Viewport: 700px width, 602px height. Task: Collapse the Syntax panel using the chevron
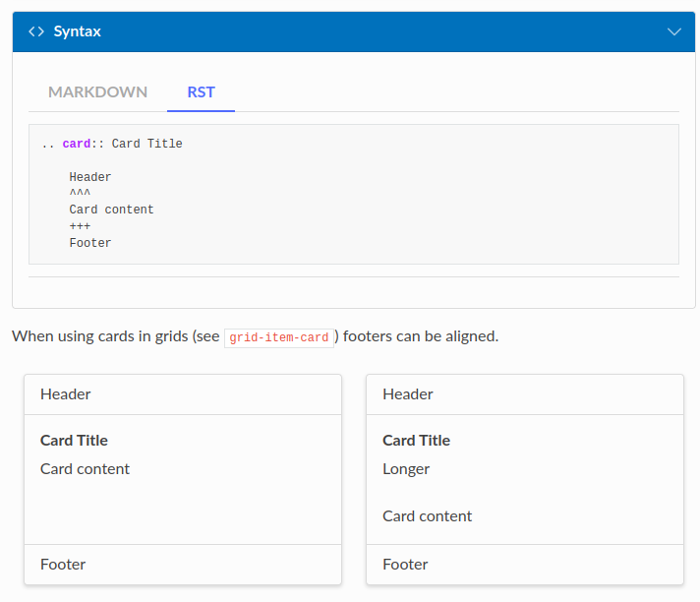[673, 31]
